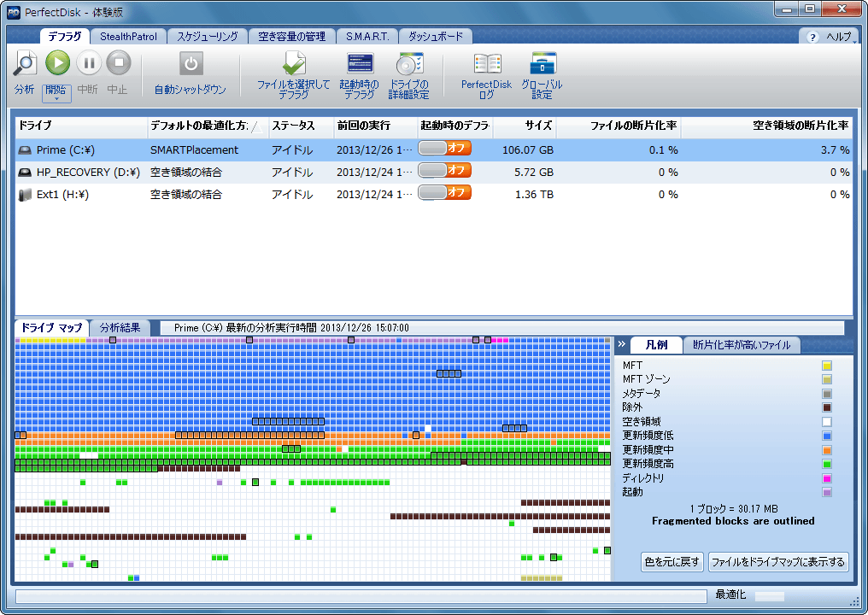Click the 更新頻度低 blue swatch
The image size is (868, 615).
click(x=826, y=436)
